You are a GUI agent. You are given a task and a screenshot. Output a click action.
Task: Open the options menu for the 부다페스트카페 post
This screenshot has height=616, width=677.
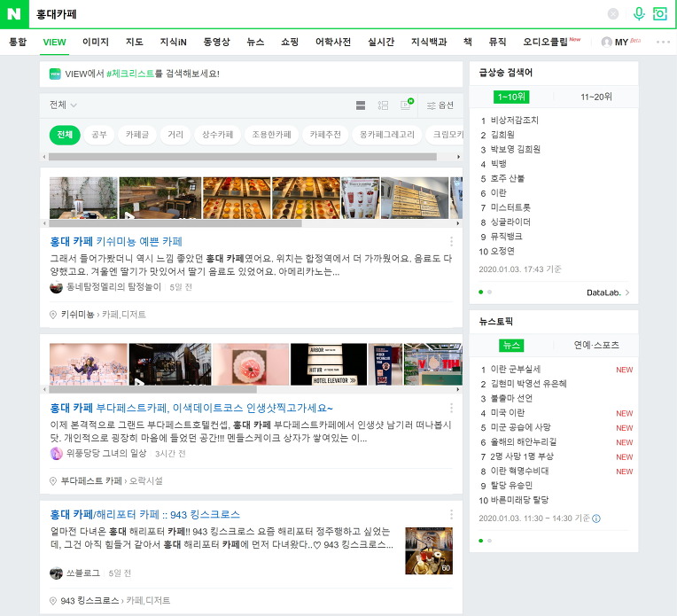451,408
